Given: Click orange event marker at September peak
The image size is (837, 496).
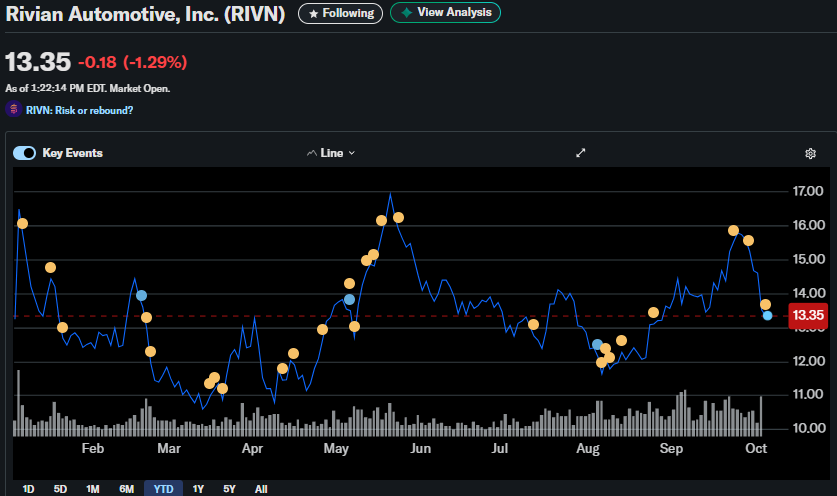Looking at the screenshot, I should click(x=733, y=231).
